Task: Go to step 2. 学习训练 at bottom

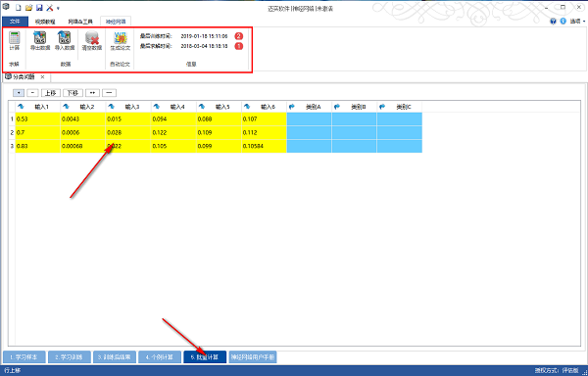Action: pyautogui.click(x=70, y=356)
